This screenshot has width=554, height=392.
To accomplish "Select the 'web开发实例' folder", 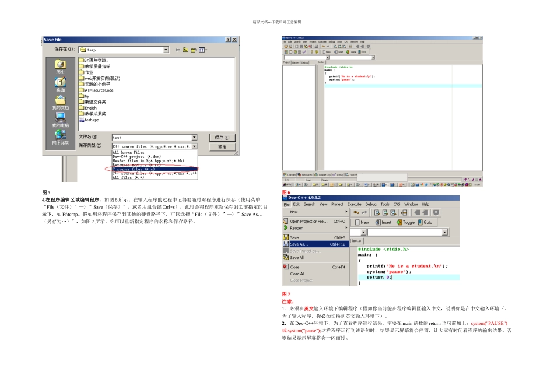I will coord(100,78).
